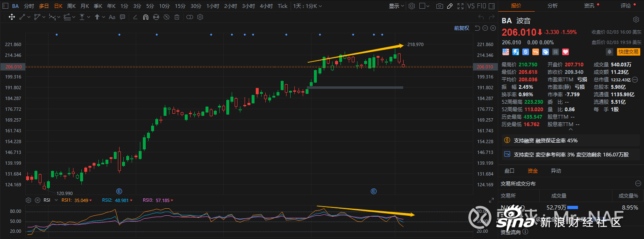Screen dimensions: 644x239
Task: Select the Aa text annotation tool
Action: coord(112,17)
